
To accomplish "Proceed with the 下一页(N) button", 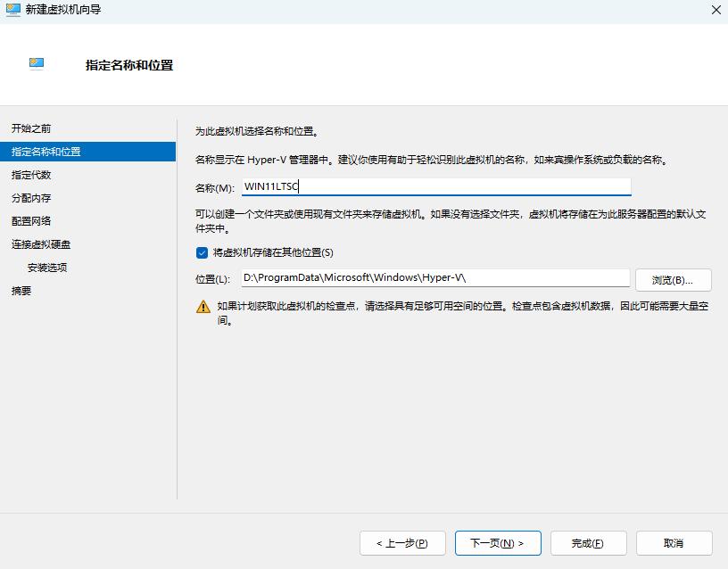I will [497, 542].
